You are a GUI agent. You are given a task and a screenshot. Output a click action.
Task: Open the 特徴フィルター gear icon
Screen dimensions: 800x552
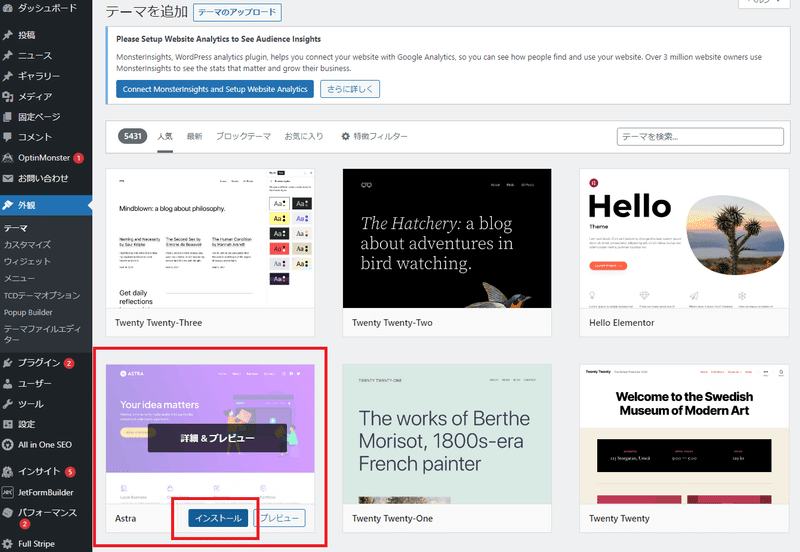[345, 136]
